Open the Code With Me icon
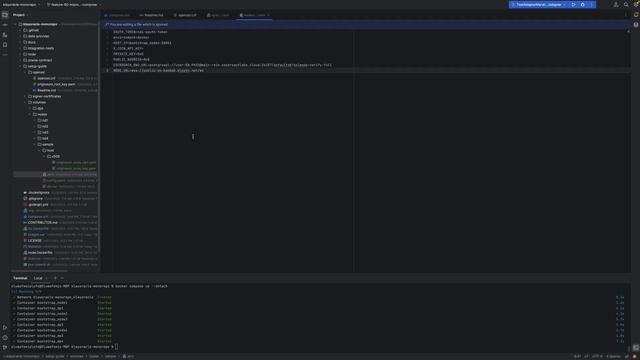The height and width of the screenshot is (360, 640). pyautogui.click(x=616, y=4)
